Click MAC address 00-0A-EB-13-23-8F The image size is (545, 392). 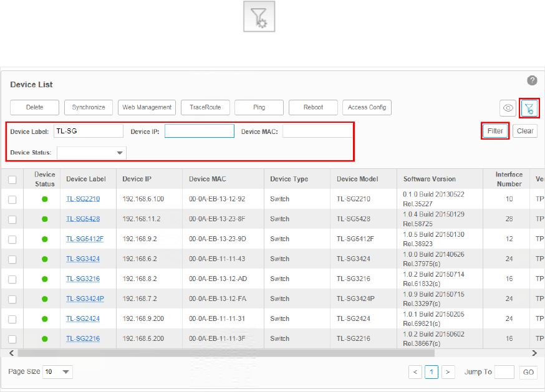217,219
